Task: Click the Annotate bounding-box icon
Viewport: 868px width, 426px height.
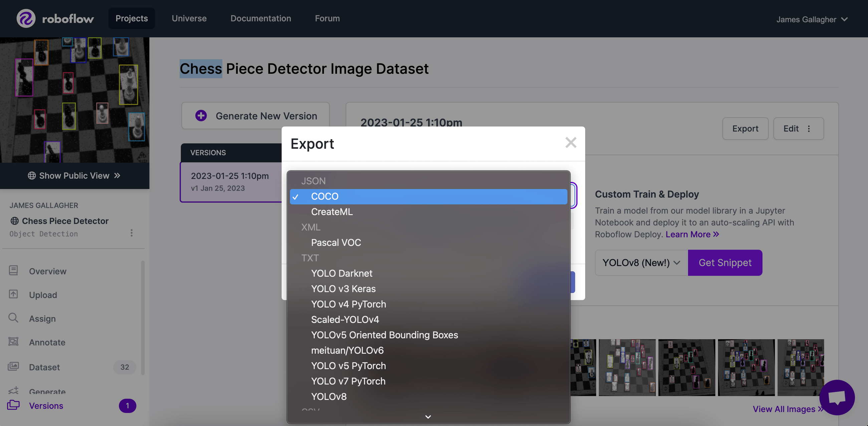Action: (x=13, y=342)
